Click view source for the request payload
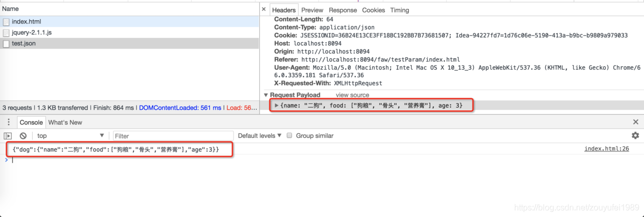The width and height of the screenshot is (644, 217). click(352, 95)
